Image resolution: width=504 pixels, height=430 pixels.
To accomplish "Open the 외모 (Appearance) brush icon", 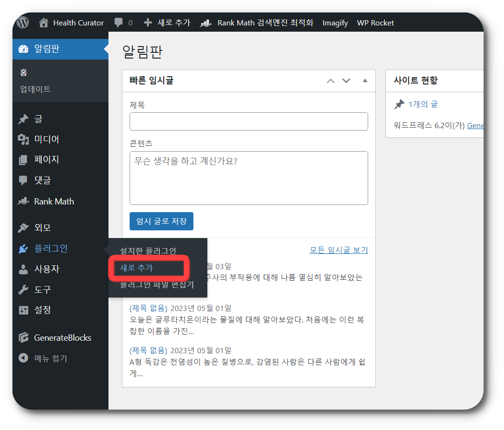I will (x=24, y=227).
